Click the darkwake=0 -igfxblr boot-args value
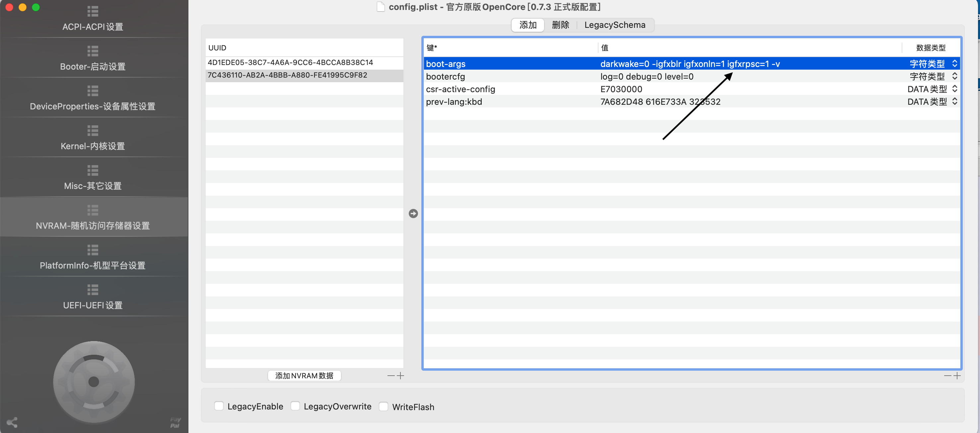Image resolution: width=980 pixels, height=433 pixels. pyautogui.click(x=690, y=64)
